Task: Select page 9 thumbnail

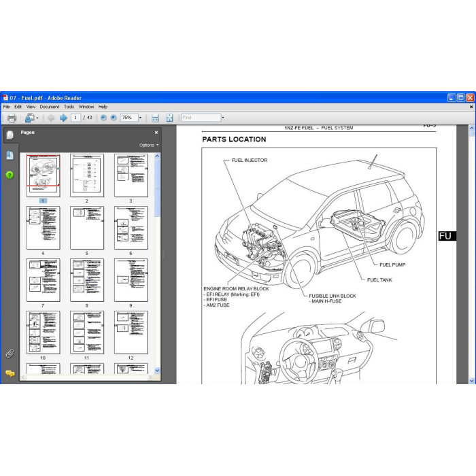Action: [131, 280]
